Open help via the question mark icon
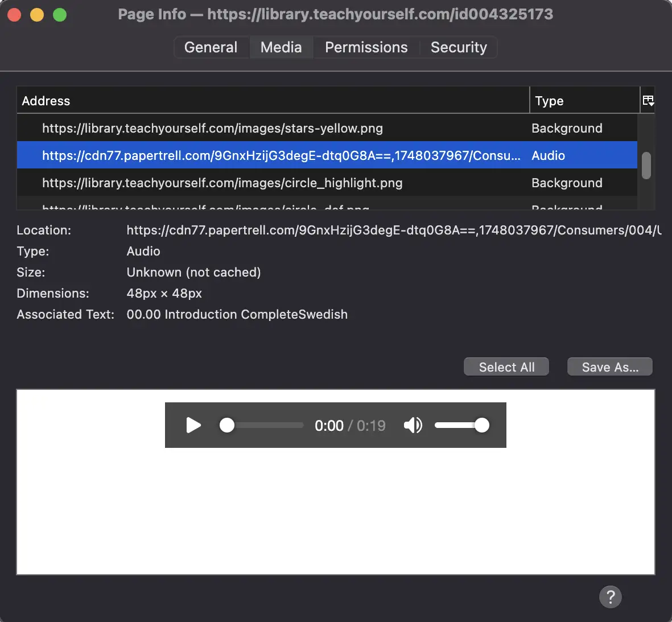 point(611,596)
